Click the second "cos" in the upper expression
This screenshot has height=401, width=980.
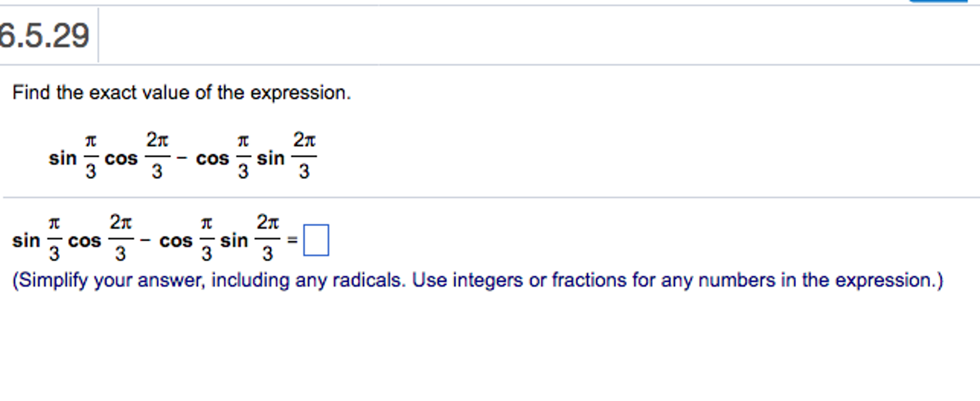[x=212, y=158]
